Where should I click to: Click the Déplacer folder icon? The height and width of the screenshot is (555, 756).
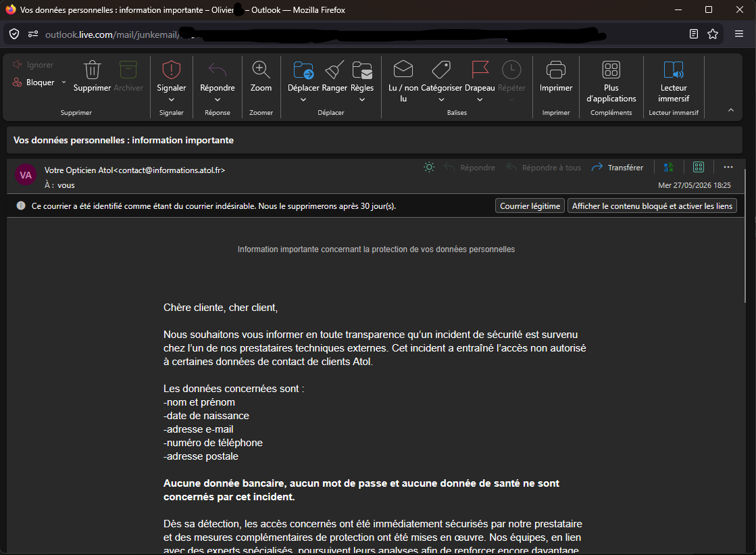tap(303, 70)
